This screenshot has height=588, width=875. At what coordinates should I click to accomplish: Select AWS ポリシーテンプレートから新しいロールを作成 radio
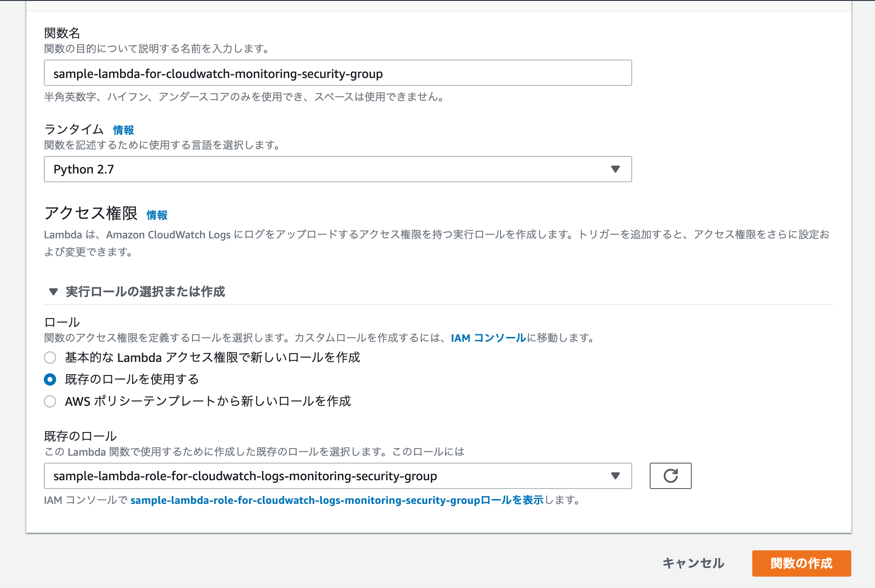coord(50,401)
